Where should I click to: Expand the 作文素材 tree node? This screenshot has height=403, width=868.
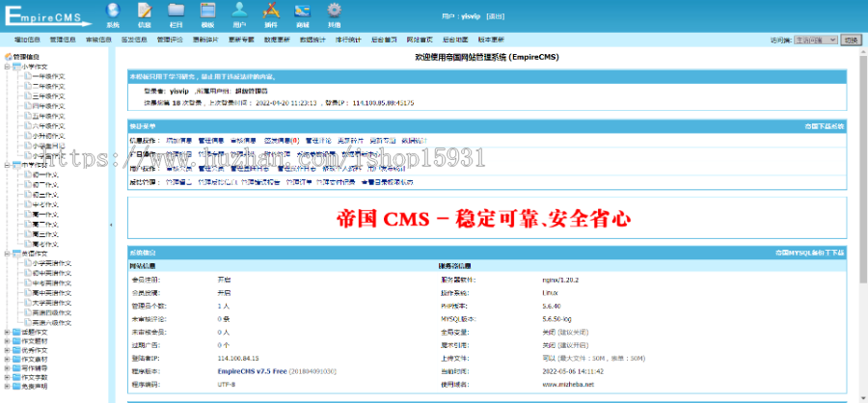(x=7, y=360)
